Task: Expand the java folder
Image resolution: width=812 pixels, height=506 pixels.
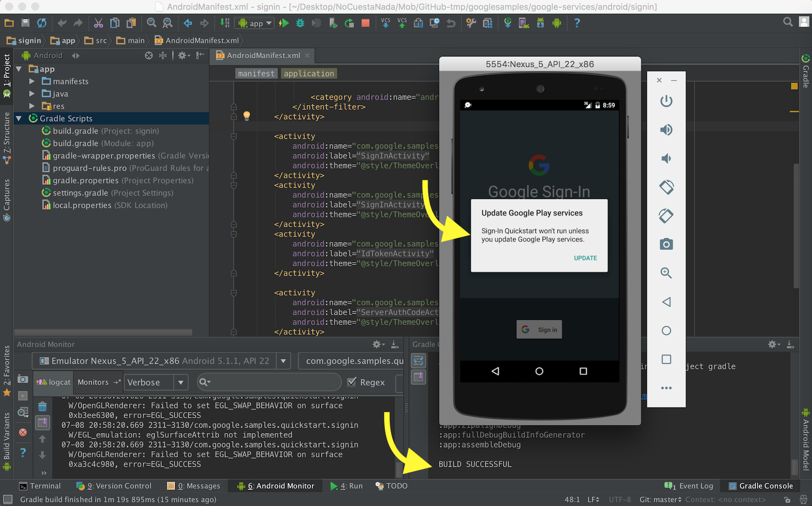Action: (x=32, y=94)
